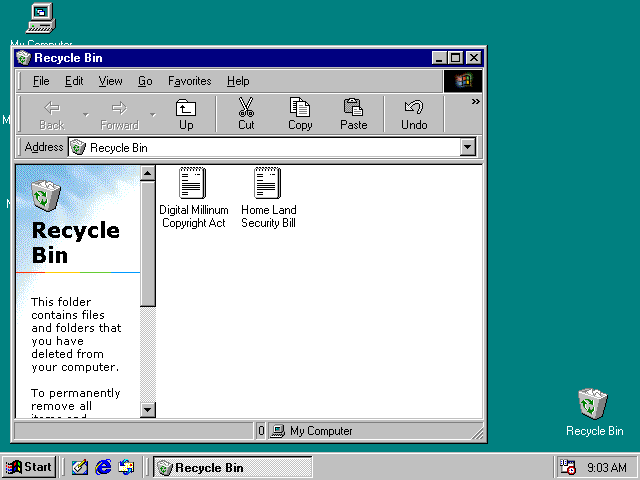Open the View menu
The image size is (640, 480).
pyautogui.click(x=110, y=81)
